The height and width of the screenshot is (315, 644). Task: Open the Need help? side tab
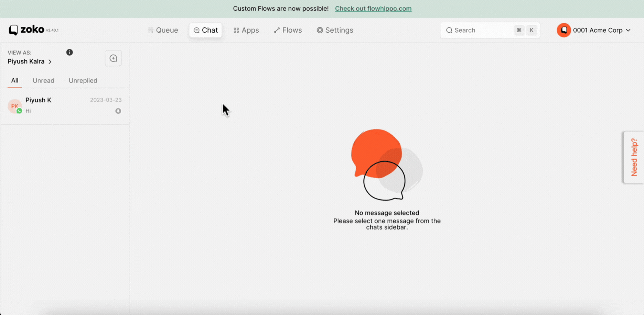634,157
